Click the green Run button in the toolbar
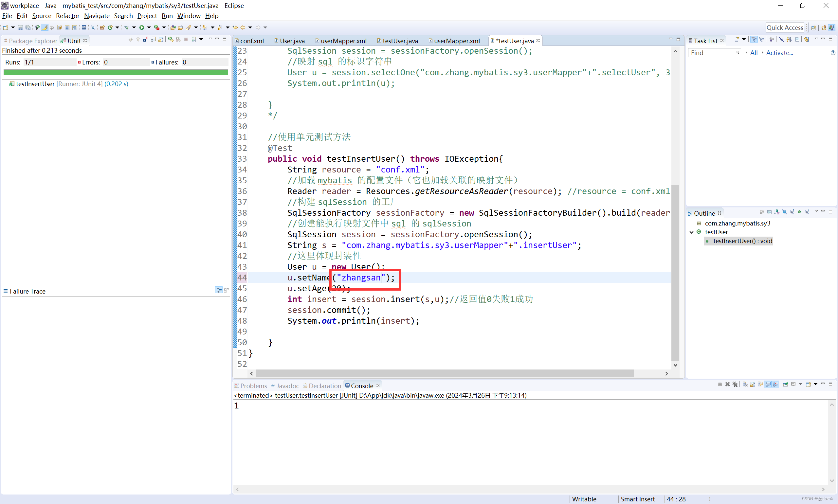838x504 pixels. click(x=142, y=27)
